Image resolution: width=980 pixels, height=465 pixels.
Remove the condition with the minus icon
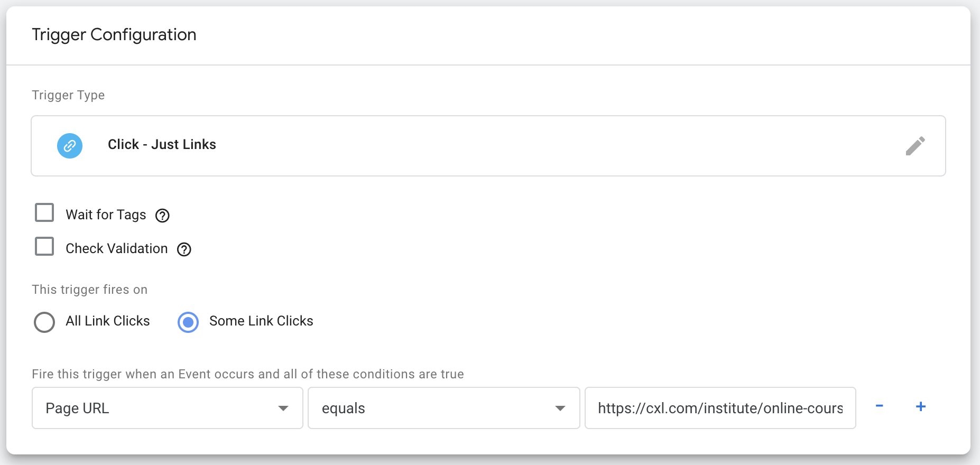click(879, 406)
